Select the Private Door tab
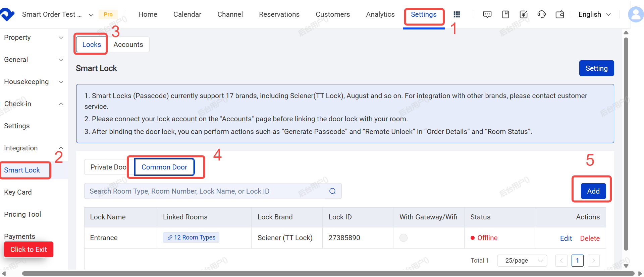 pos(109,167)
